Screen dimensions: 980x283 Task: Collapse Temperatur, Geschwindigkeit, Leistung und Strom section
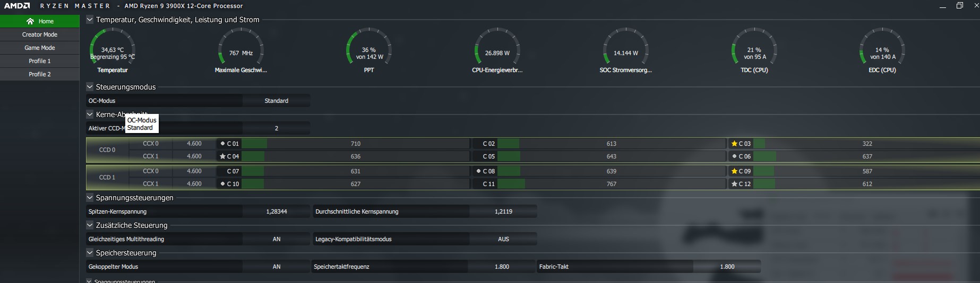(x=90, y=20)
